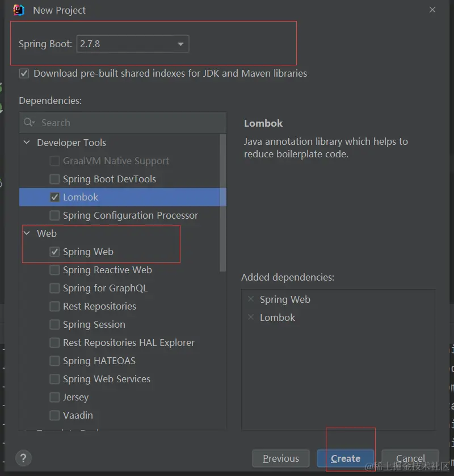
Task: Select "Lombok" in added dependencies list
Action: (x=277, y=318)
